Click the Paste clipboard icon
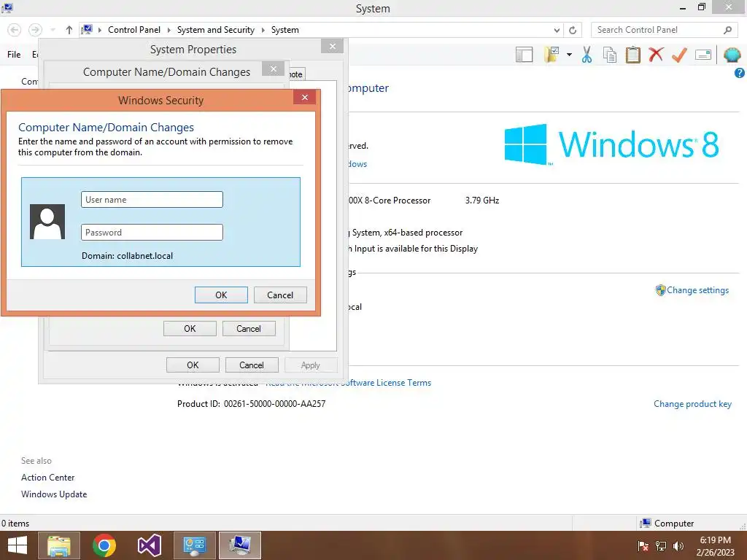The image size is (747, 560). (x=632, y=55)
